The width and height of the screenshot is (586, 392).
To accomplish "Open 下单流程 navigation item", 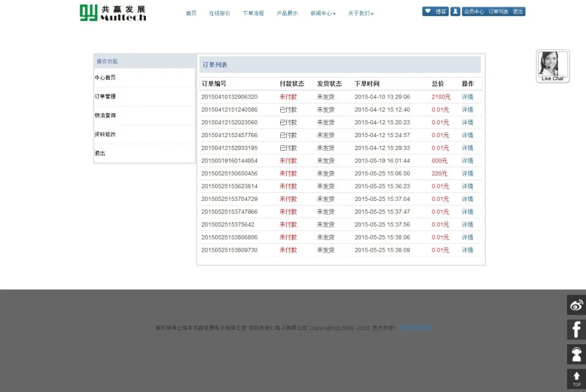I will click(x=253, y=13).
